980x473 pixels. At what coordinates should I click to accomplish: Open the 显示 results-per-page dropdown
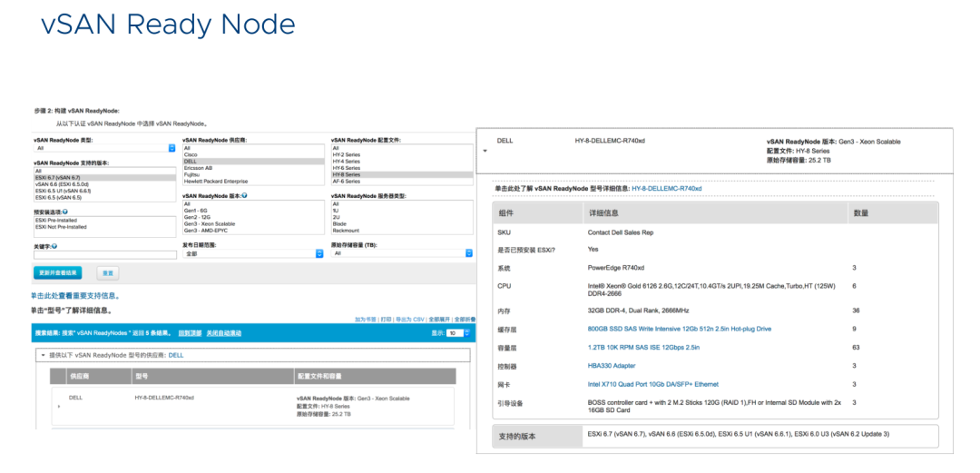pos(458,333)
